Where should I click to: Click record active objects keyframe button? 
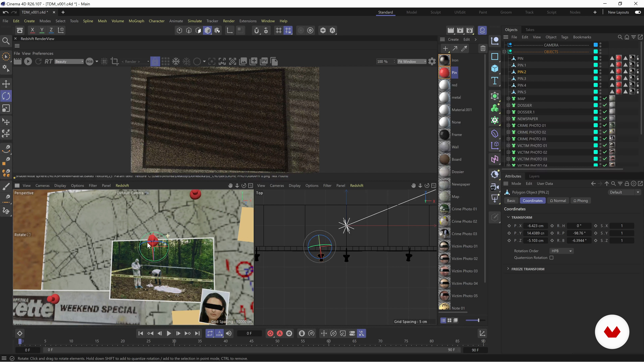[x=270, y=334]
